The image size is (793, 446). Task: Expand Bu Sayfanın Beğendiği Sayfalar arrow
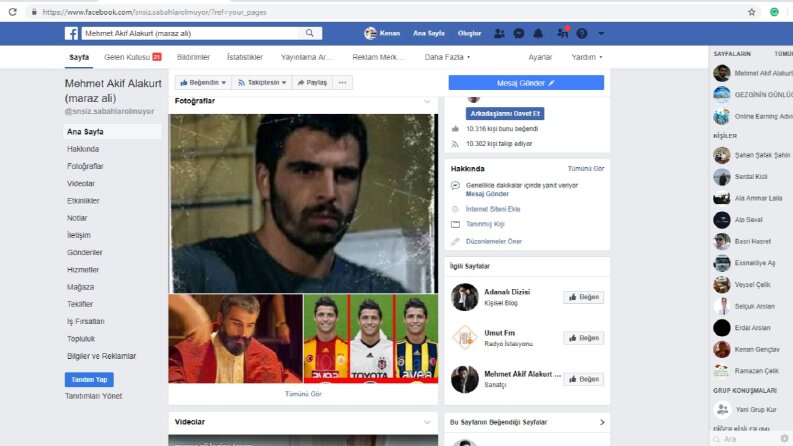coord(602,422)
